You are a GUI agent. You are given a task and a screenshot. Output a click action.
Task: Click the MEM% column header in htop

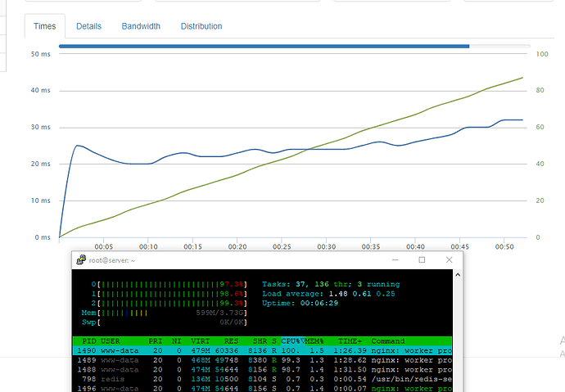(x=314, y=341)
